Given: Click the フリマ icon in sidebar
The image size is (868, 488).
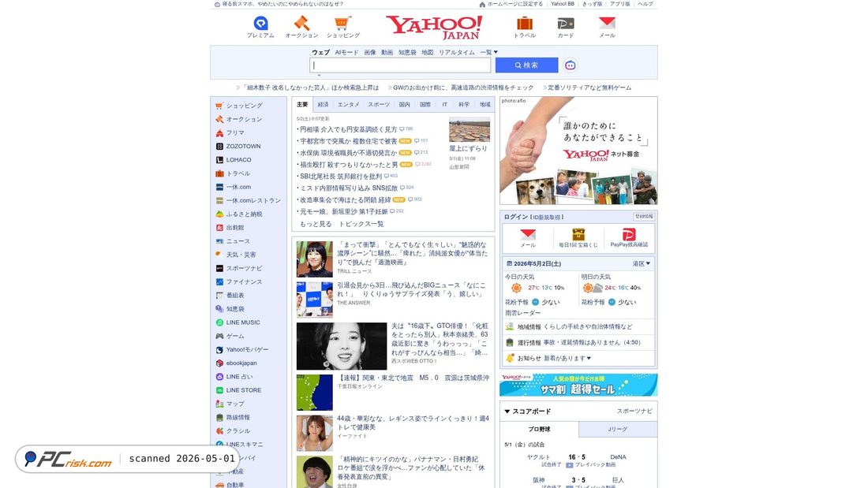Looking at the screenshot, I should 220,132.
